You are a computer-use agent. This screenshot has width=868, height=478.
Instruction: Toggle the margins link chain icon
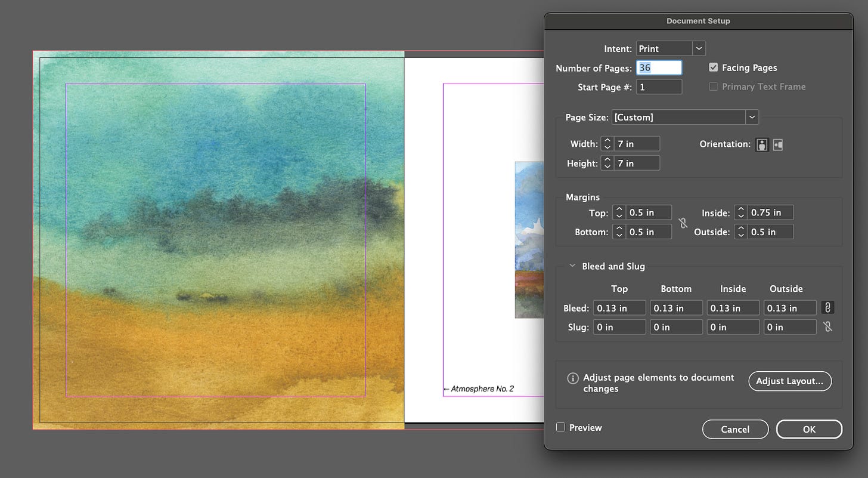tap(683, 223)
